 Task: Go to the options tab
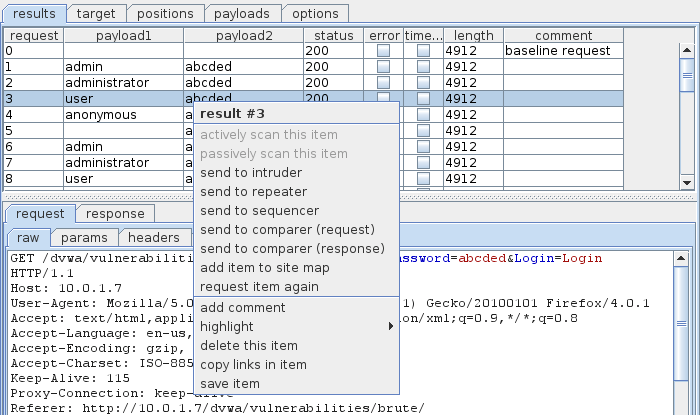tap(315, 14)
